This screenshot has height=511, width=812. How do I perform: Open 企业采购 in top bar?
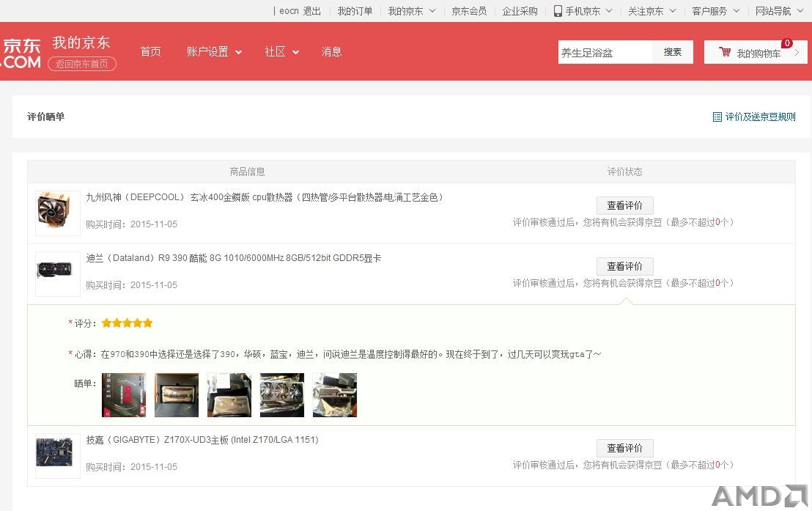click(x=520, y=11)
